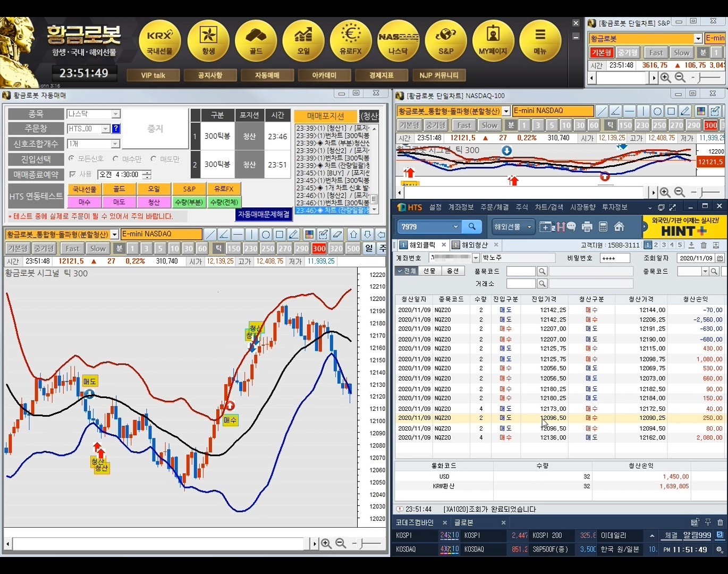
Task: Open the 골드 gold button
Action: point(256,41)
